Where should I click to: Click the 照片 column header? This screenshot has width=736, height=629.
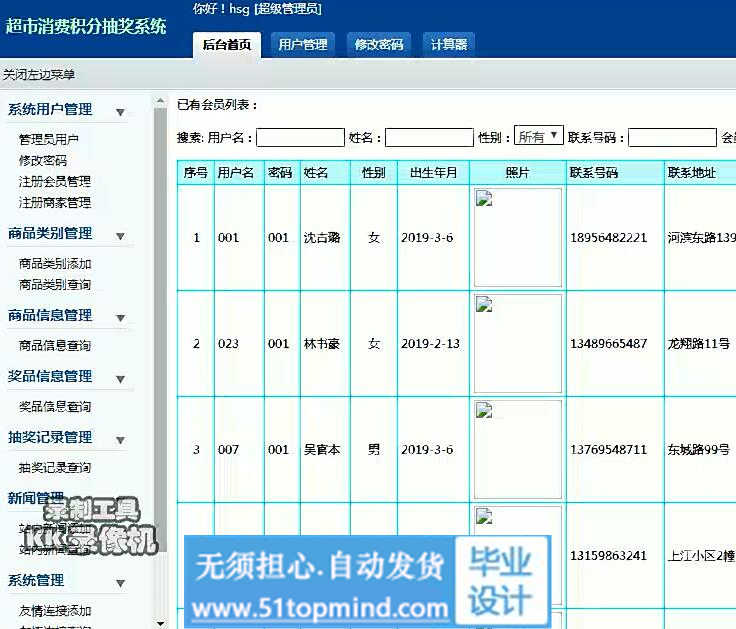(518, 173)
